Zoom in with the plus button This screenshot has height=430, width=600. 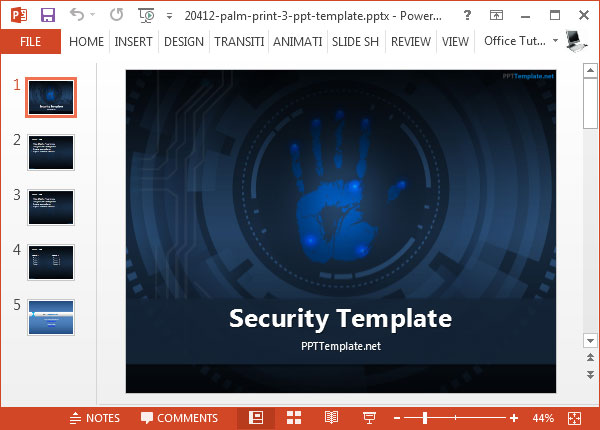click(x=514, y=418)
